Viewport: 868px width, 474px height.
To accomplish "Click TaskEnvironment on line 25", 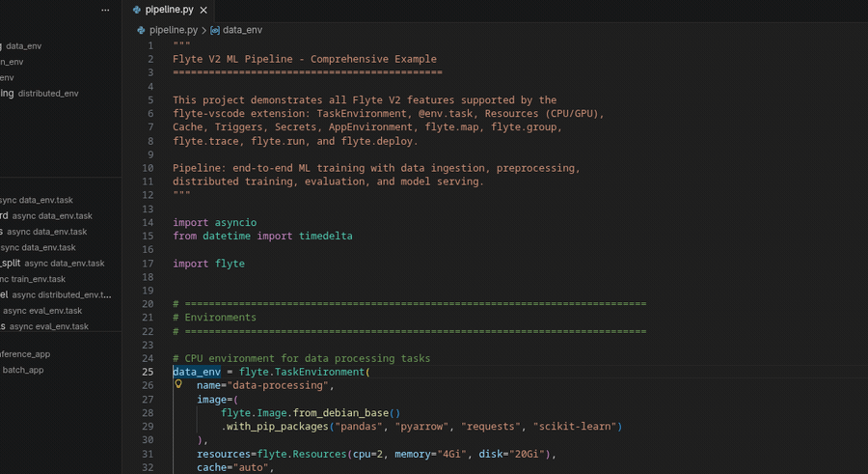I will [x=319, y=372].
